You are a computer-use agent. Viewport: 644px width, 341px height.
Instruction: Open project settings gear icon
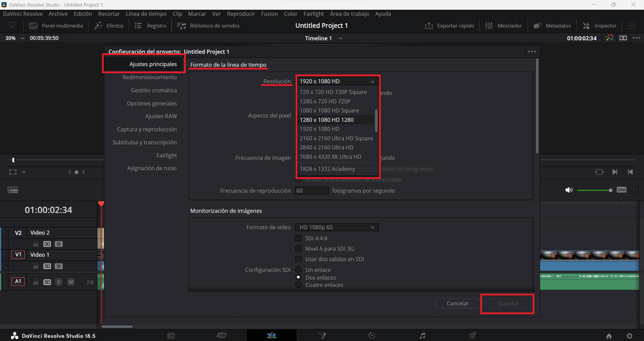[630, 336]
